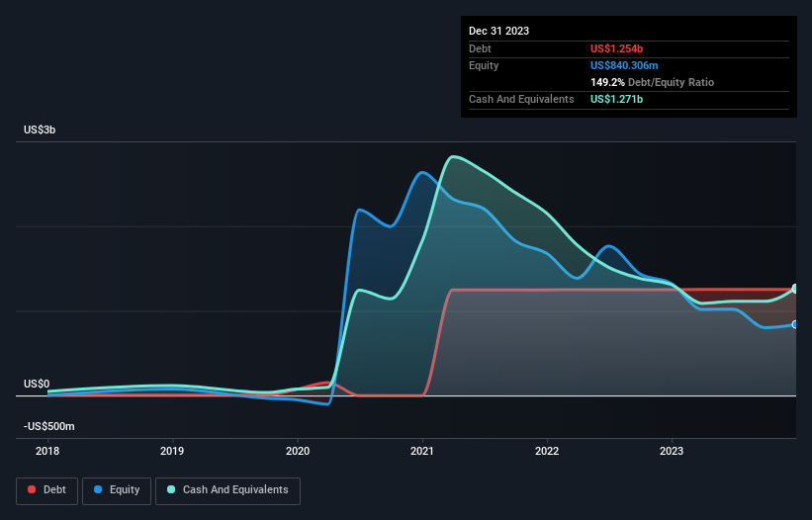Click the 2023 x-axis label
Image resolution: width=812 pixels, height=520 pixels.
pyautogui.click(x=672, y=451)
